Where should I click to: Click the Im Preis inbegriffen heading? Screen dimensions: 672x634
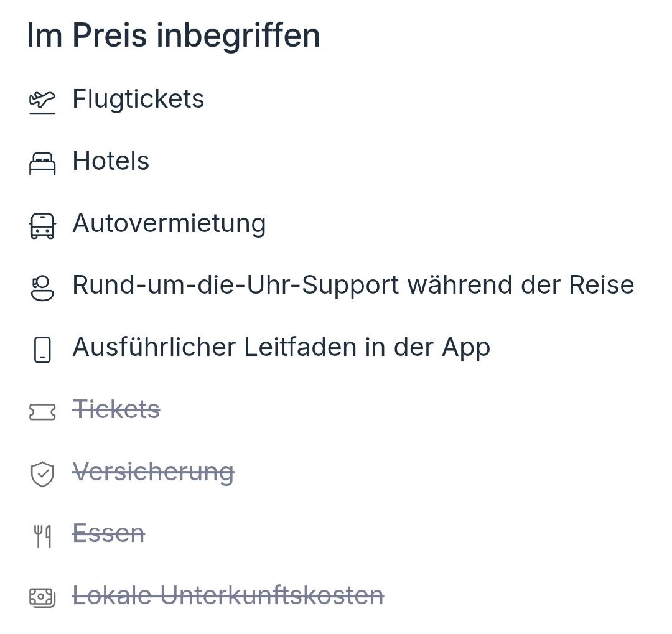(x=174, y=35)
